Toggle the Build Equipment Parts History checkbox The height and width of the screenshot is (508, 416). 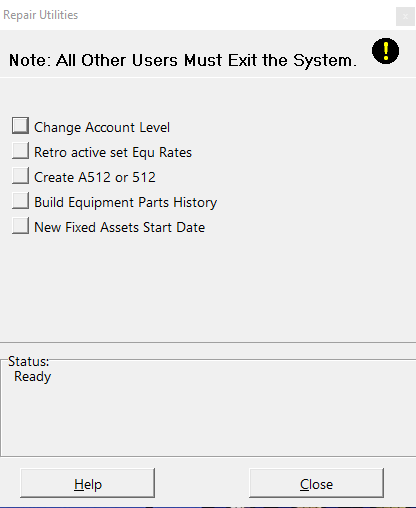coord(20,201)
